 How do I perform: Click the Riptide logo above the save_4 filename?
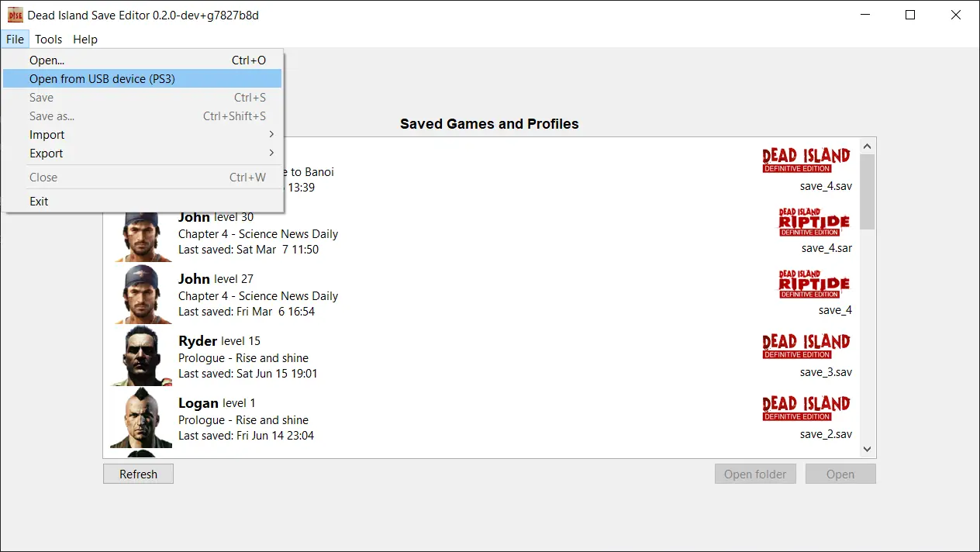814,284
